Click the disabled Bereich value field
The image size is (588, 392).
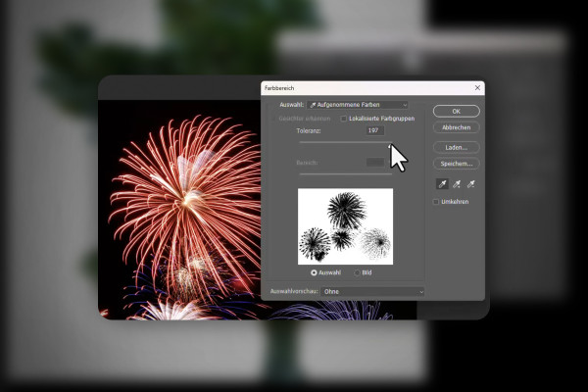tap(375, 163)
